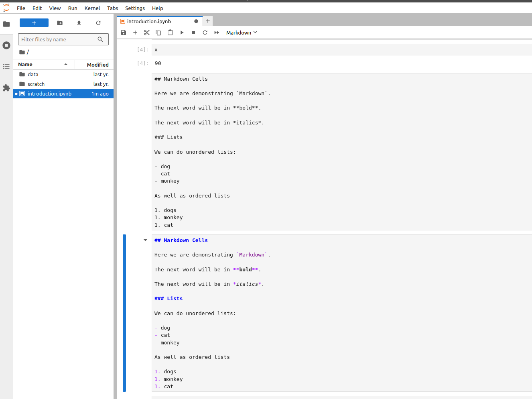Restart the kernel

click(x=205, y=33)
